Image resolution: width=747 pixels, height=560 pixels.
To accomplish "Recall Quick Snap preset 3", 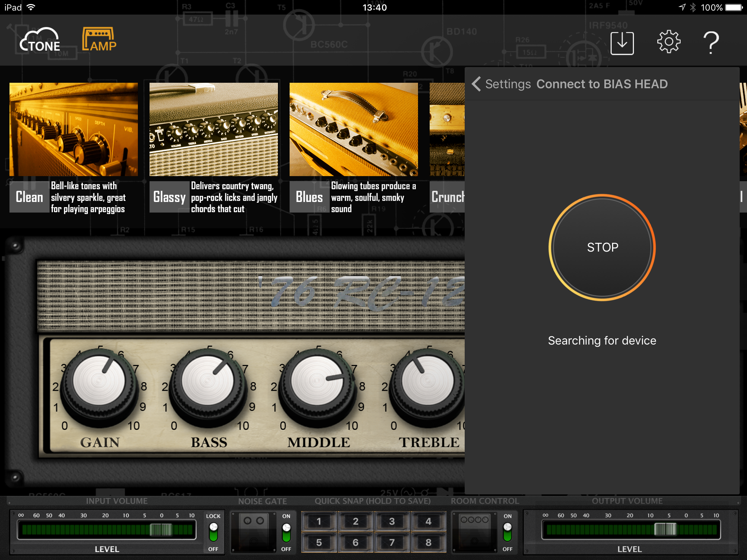I will (x=392, y=521).
